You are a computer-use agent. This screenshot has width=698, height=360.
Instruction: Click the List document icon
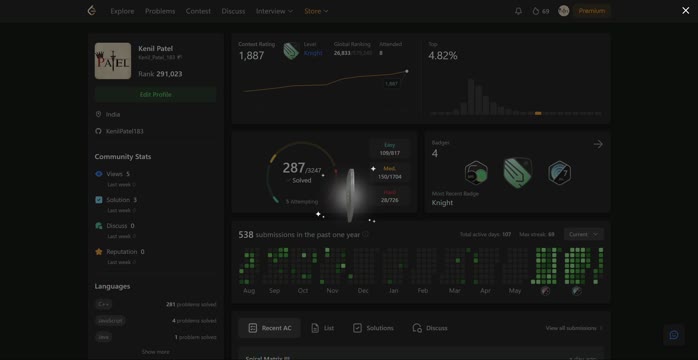pos(315,328)
